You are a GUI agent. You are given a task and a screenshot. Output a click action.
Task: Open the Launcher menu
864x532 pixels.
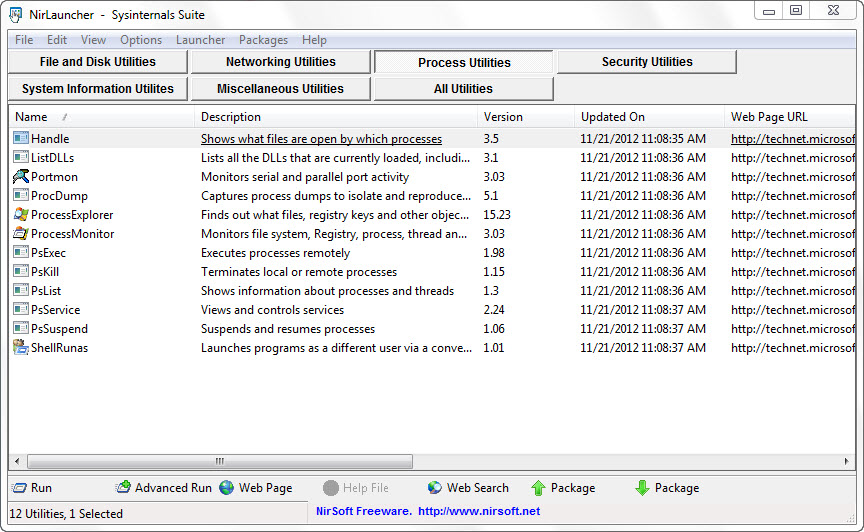point(201,40)
